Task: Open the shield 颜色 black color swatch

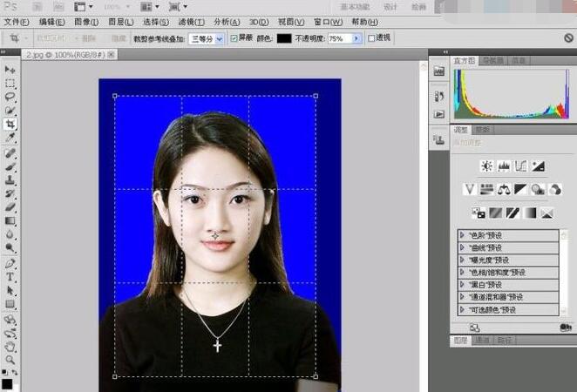Action: tap(284, 38)
